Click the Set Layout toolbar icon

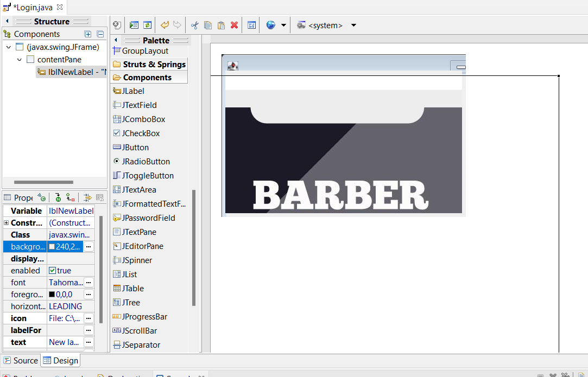pyautogui.click(x=251, y=25)
